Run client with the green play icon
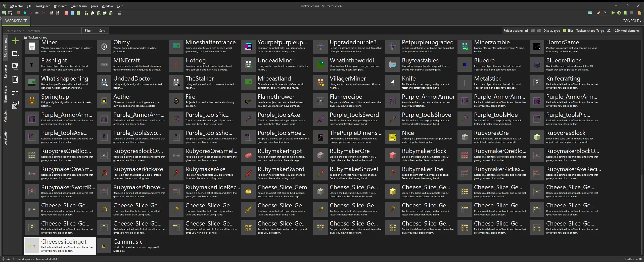644x262 pixels. [613, 13]
